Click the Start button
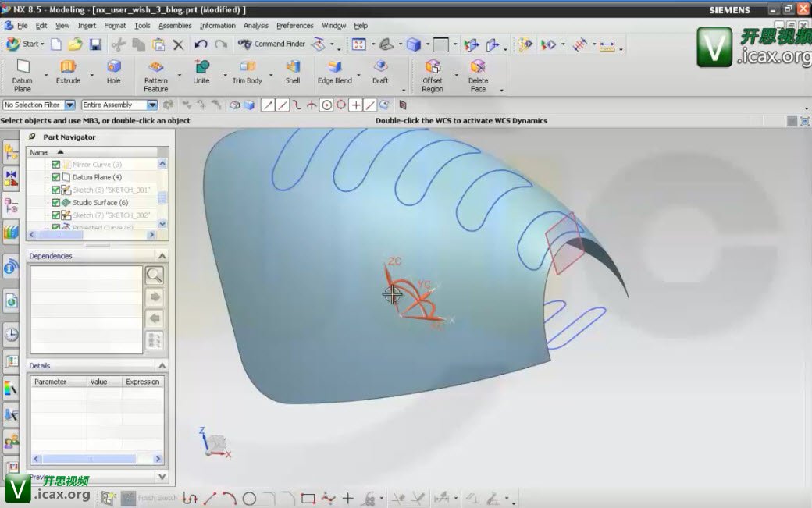 pos(23,44)
